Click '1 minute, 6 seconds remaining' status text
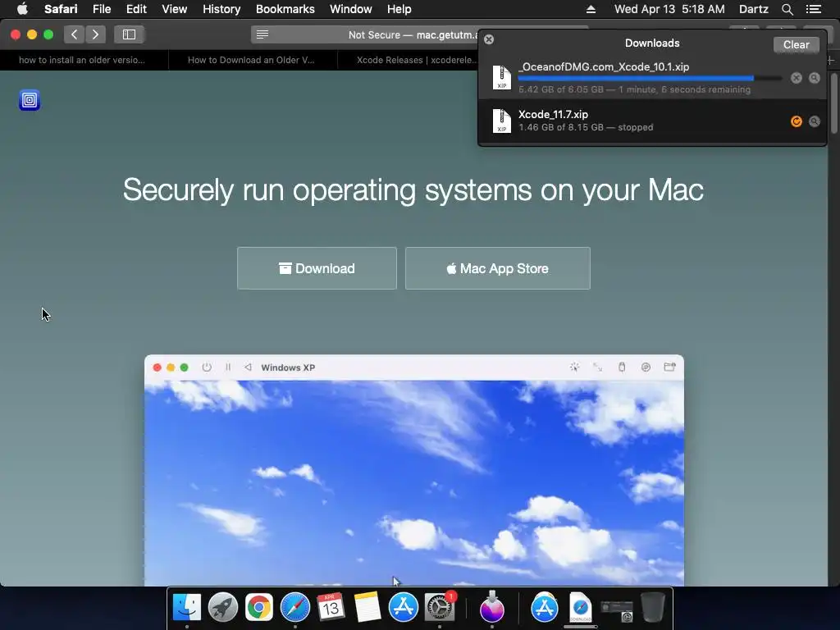The image size is (840, 630). coord(684,89)
